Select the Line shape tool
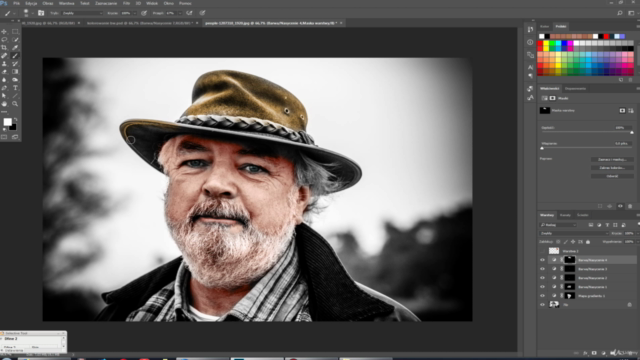The width and height of the screenshot is (640, 360). 15,96
